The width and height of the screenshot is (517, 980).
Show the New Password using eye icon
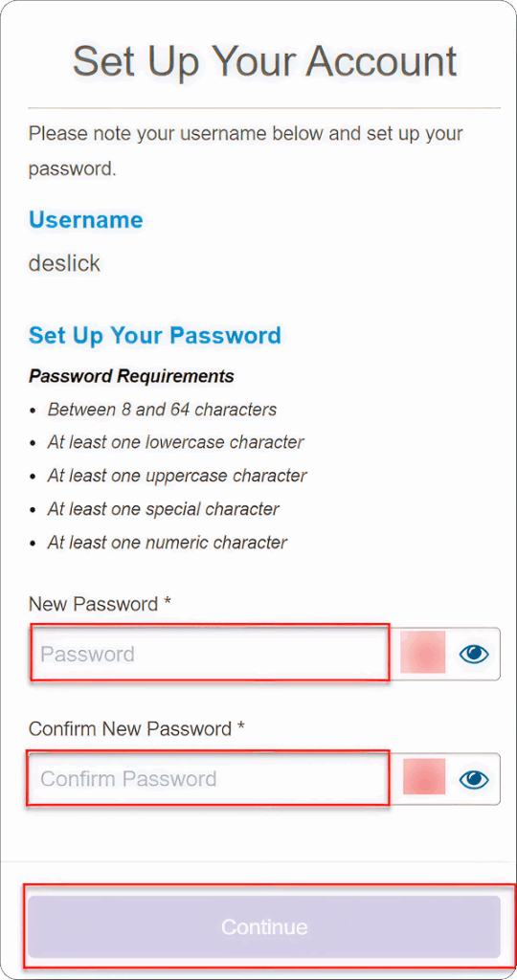tap(474, 654)
